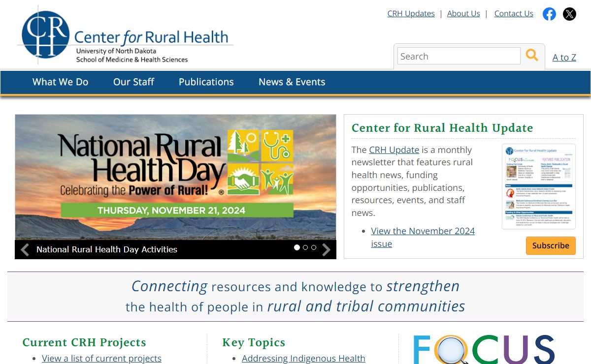The height and width of the screenshot is (364, 591).
Task: Click the FOCUS magnifier logo
Action: (484, 349)
